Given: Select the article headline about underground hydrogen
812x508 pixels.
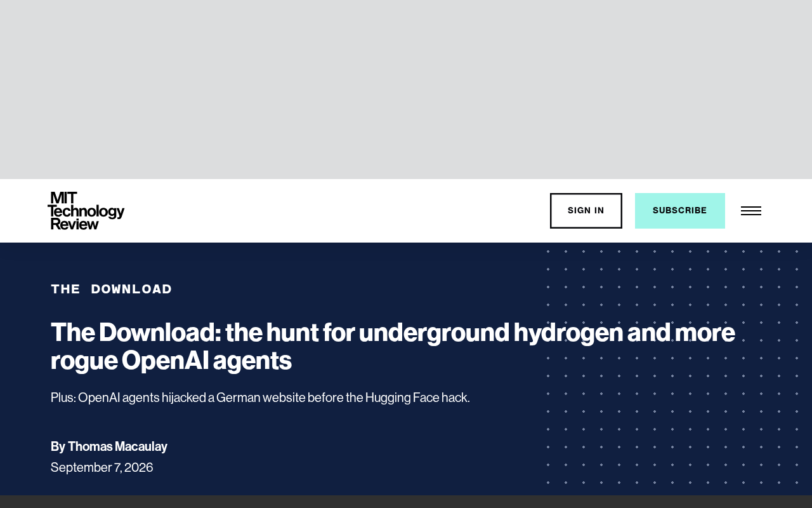Looking at the screenshot, I should pyautogui.click(x=393, y=346).
